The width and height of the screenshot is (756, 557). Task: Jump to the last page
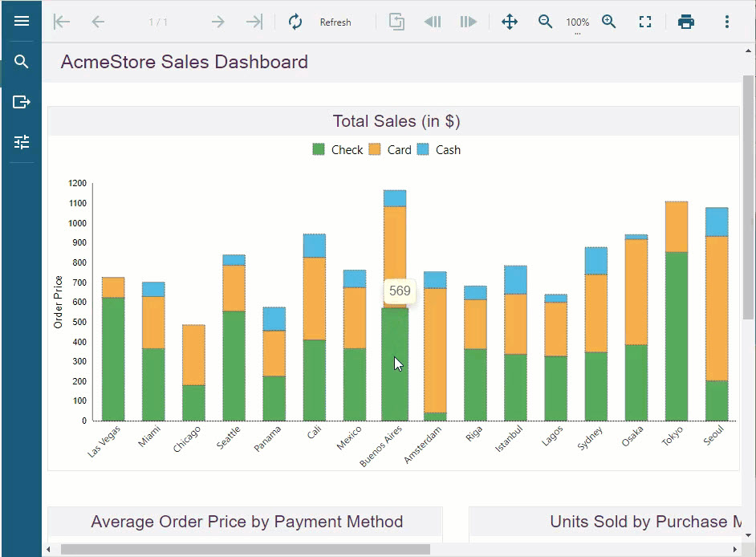click(254, 22)
